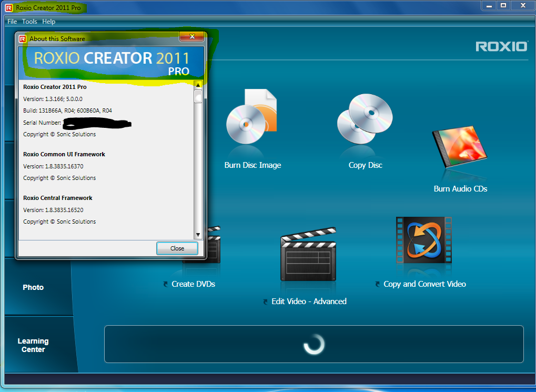Open the Burn Disc Image tool icon

coord(251,116)
